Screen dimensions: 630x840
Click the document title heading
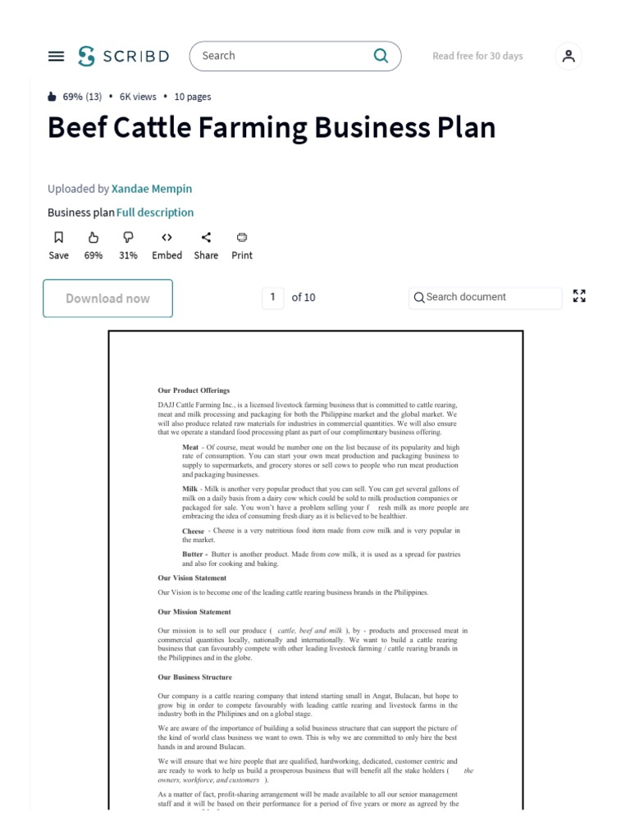click(x=272, y=128)
